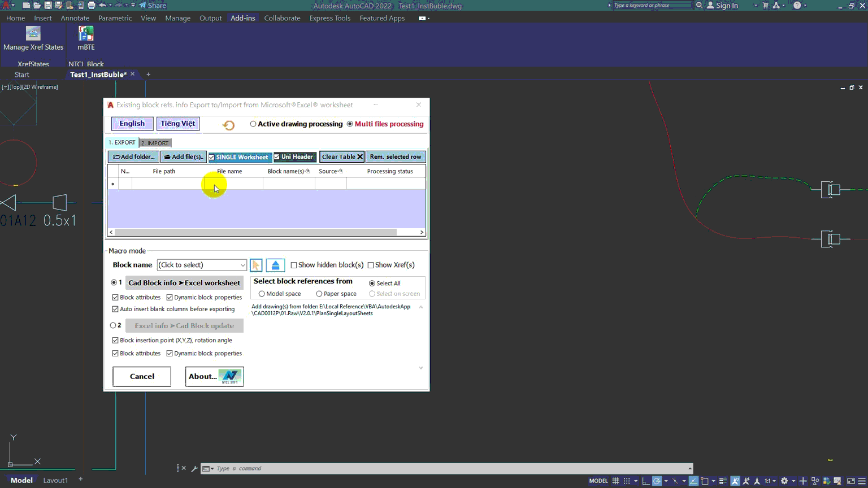Switch to the Start drawing tab

22,75
